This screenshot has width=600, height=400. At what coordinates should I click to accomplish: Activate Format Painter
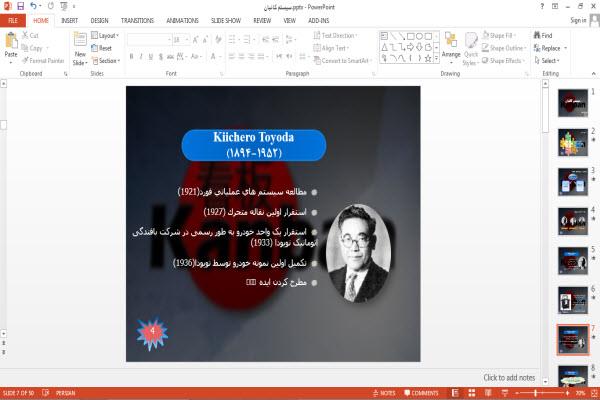tap(43, 61)
